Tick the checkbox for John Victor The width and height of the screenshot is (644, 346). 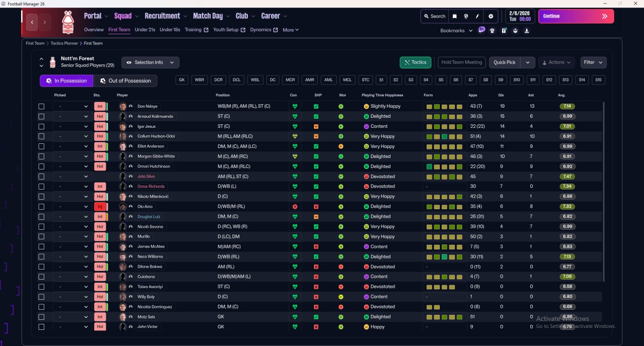[41, 327]
